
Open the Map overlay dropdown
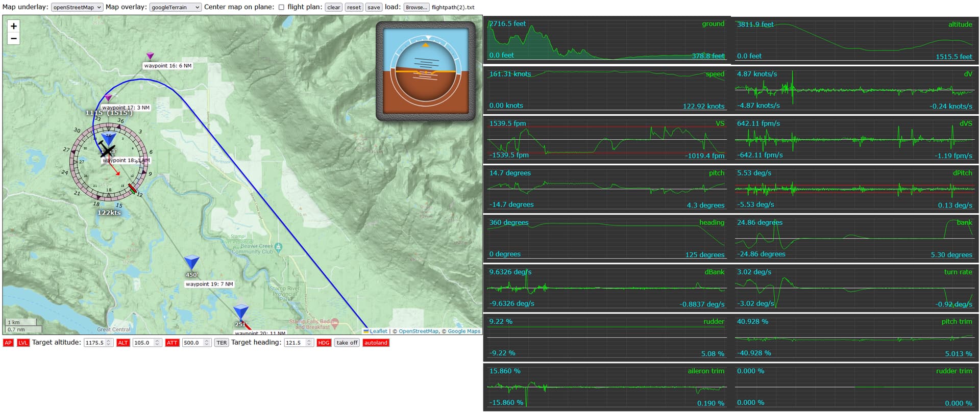[176, 7]
